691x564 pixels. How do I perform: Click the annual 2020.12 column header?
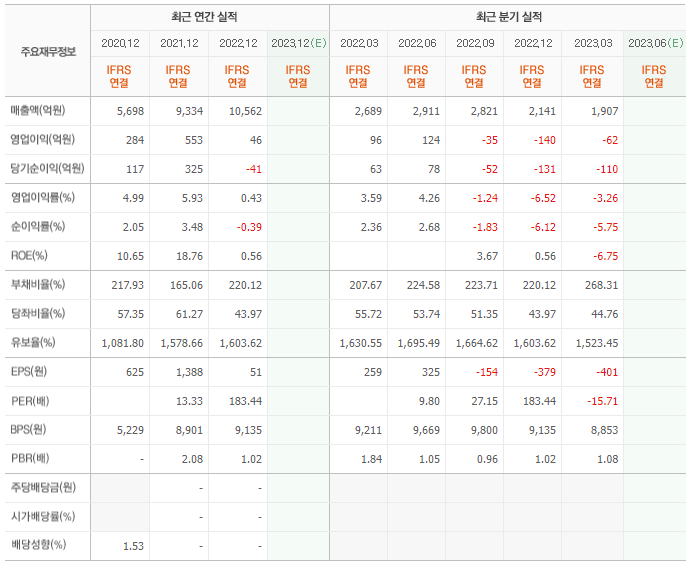click(120, 43)
